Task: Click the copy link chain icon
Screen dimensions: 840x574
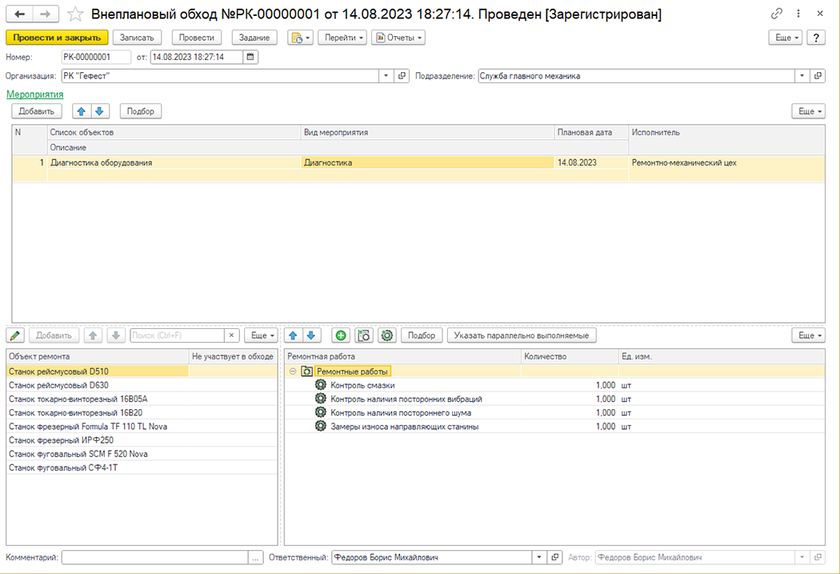Action: [x=778, y=15]
